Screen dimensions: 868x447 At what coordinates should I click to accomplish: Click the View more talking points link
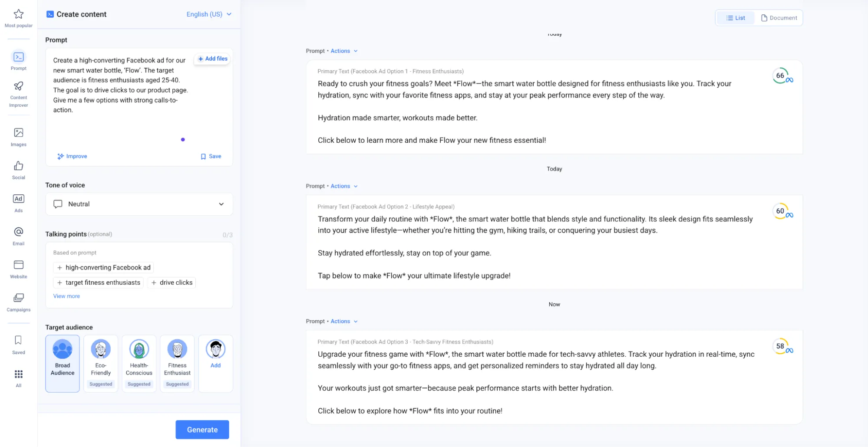pos(66,296)
